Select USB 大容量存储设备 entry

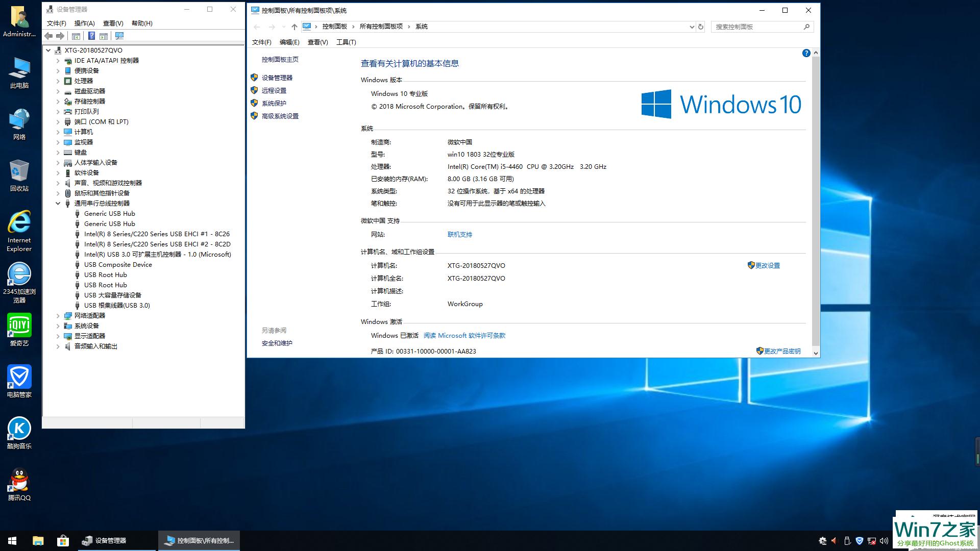pos(113,295)
